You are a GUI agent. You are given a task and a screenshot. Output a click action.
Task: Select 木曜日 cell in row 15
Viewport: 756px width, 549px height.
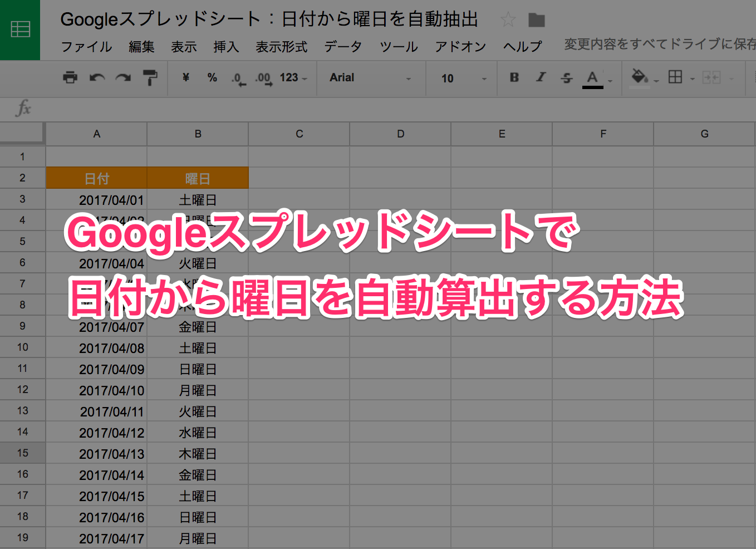click(198, 453)
